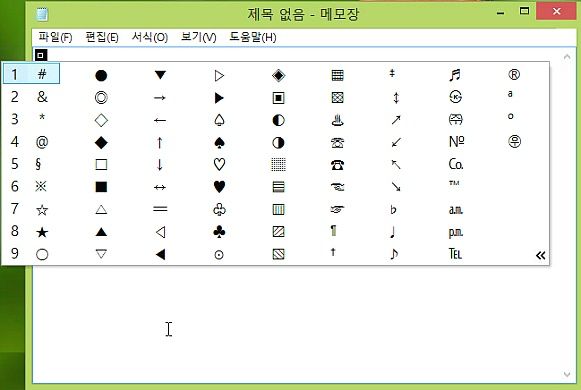
Task: Pick the left half black circle ◐
Action: [x=278, y=120]
